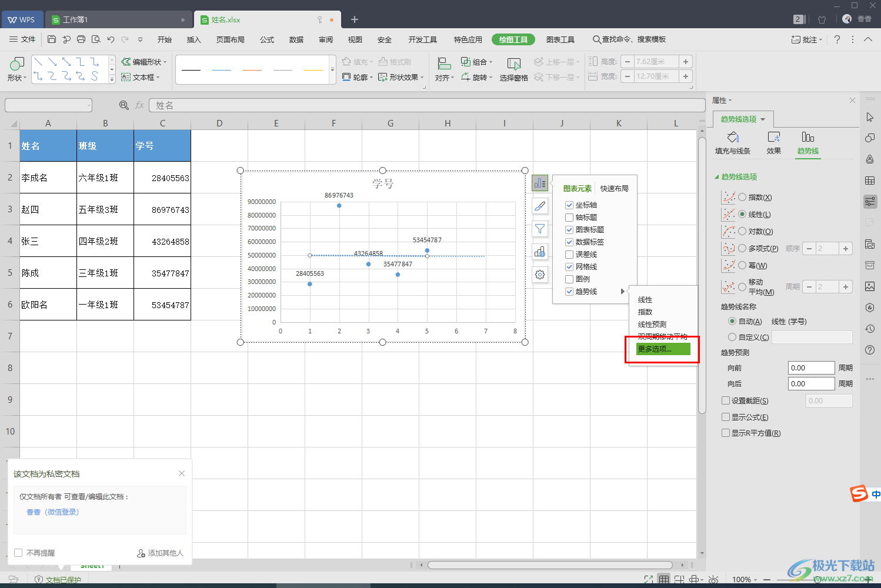Click the sidebar history clock icon
The height and width of the screenshot is (588, 881).
click(870, 329)
